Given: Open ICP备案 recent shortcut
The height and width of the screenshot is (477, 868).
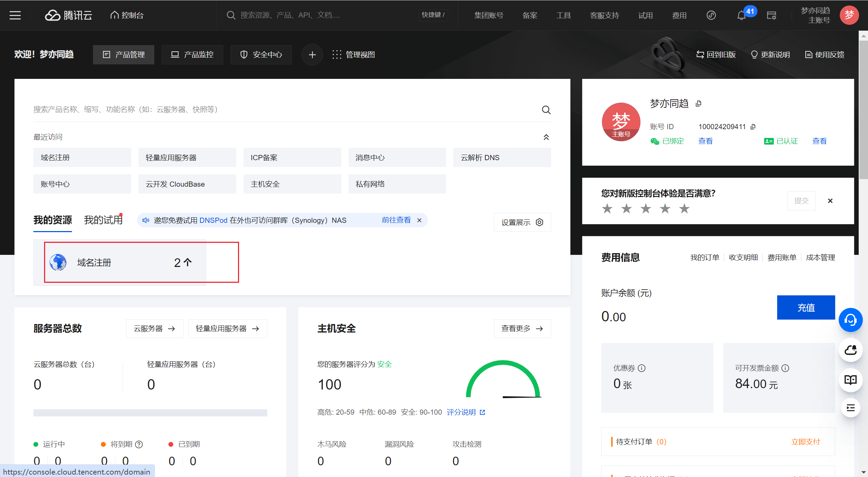Looking at the screenshot, I should (x=292, y=157).
